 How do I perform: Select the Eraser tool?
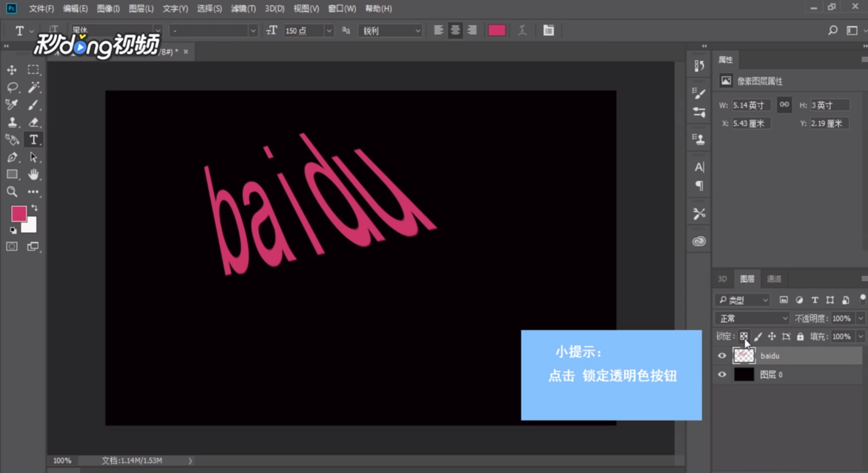(x=33, y=122)
